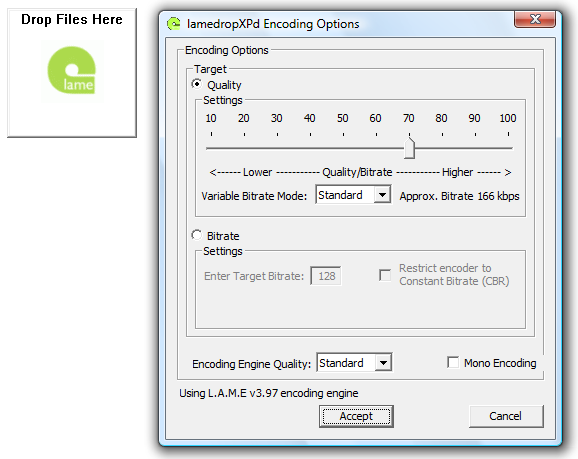Click slider track at the 40 mark
This screenshot has width=578, height=459.
pyautogui.click(x=310, y=148)
